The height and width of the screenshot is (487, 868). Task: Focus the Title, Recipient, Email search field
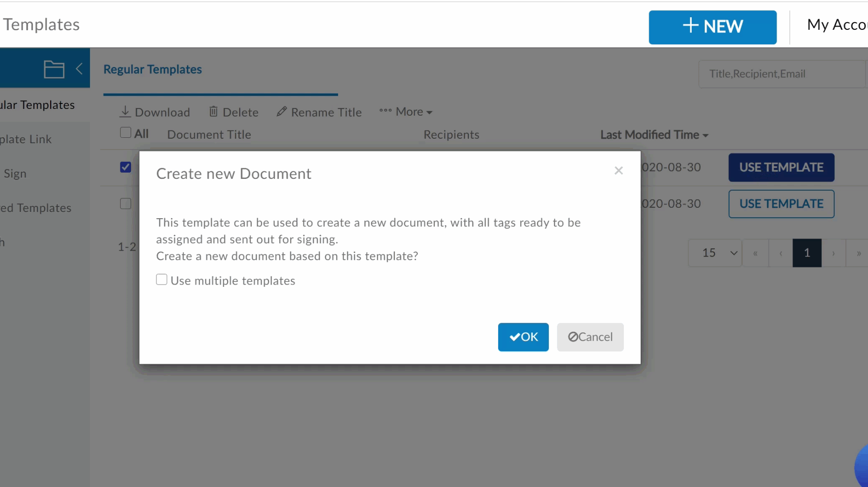click(x=782, y=74)
